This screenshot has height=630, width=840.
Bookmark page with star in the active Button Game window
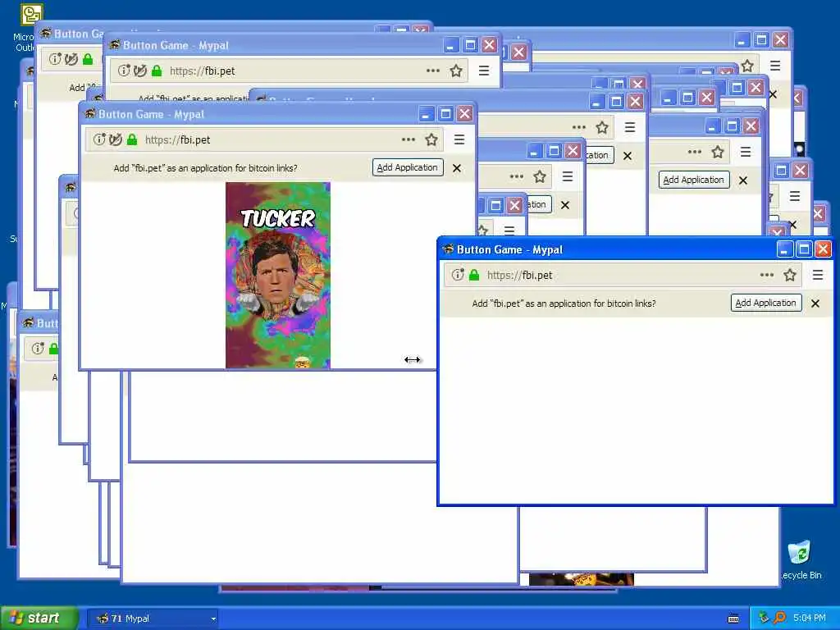[790, 275]
